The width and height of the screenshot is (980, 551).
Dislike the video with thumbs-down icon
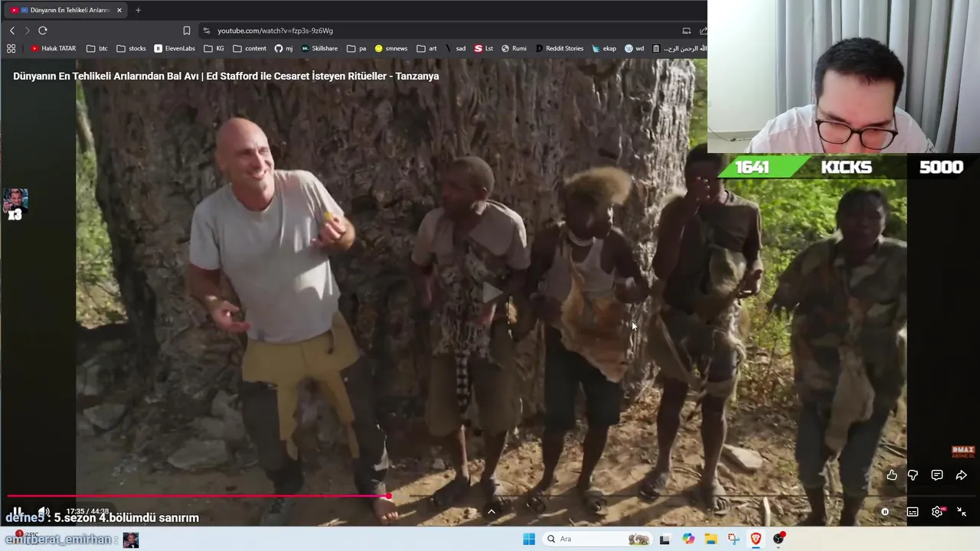(913, 475)
